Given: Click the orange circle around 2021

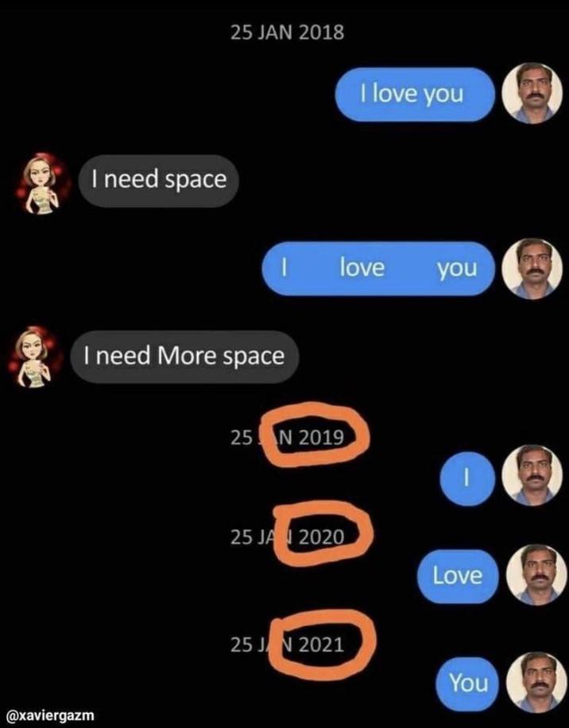Looking at the screenshot, I should tap(322, 644).
